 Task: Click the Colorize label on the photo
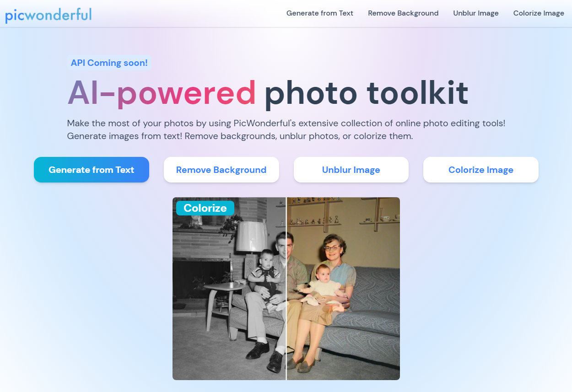pos(205,208)
